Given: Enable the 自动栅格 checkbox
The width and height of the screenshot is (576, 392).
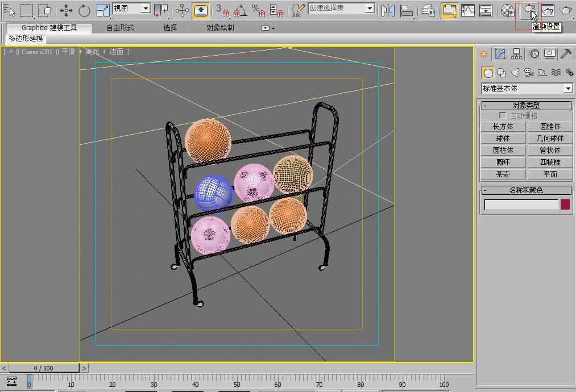Looking at the screenshot, I should (x=503, y=114).
